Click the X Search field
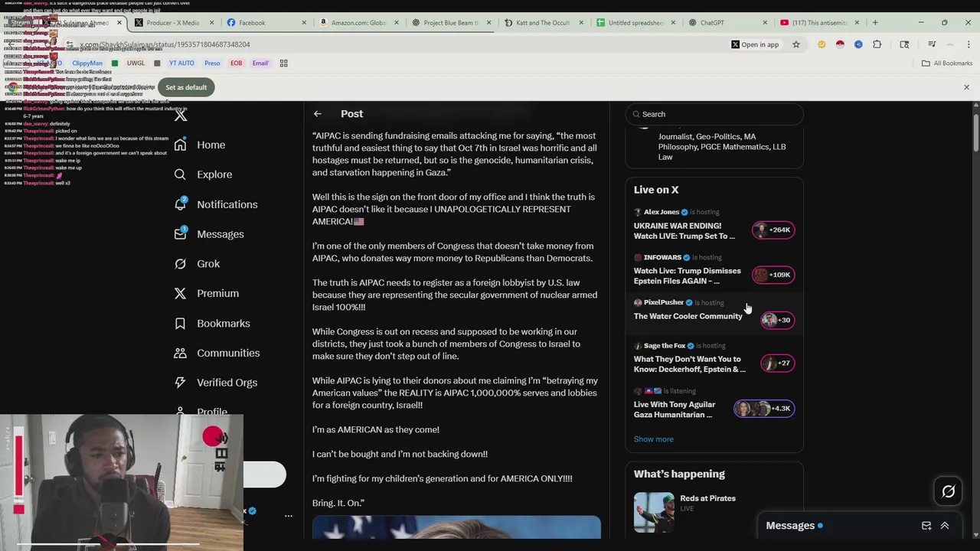The height and width of the screenshot is (551, 980). tap(714, 114)
